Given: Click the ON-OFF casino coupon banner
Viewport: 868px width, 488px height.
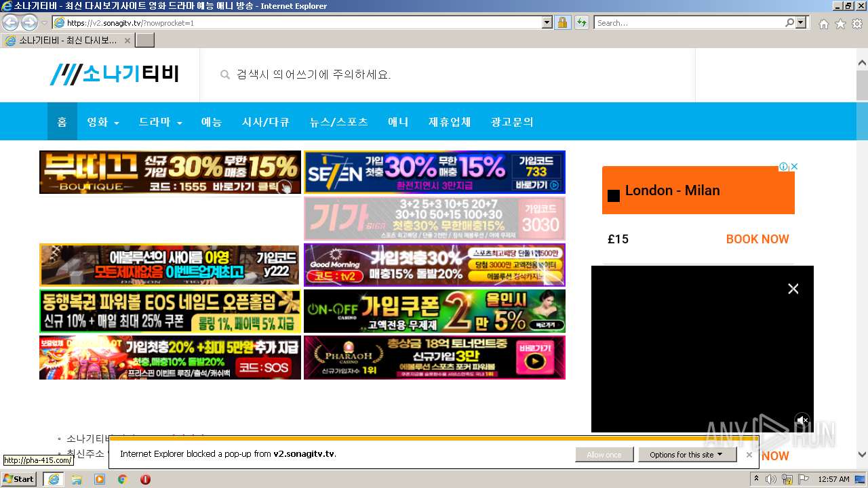Looking at the screenshot, I should click(435, 311).
